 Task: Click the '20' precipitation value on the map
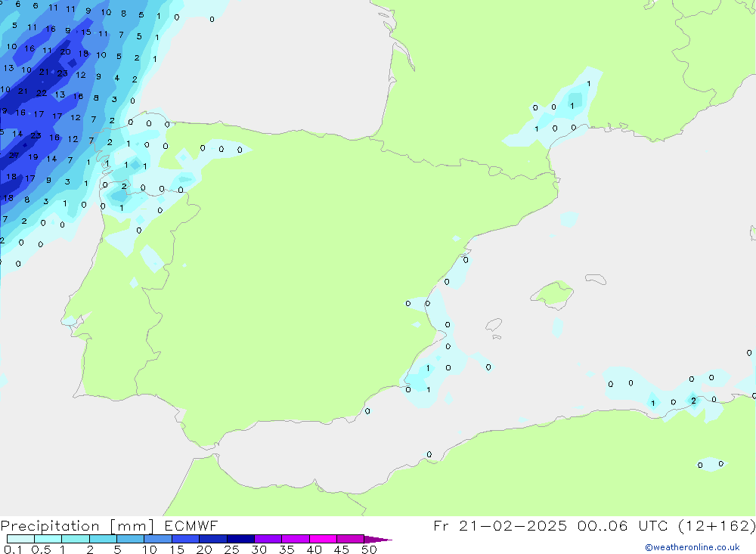(66, 51)
